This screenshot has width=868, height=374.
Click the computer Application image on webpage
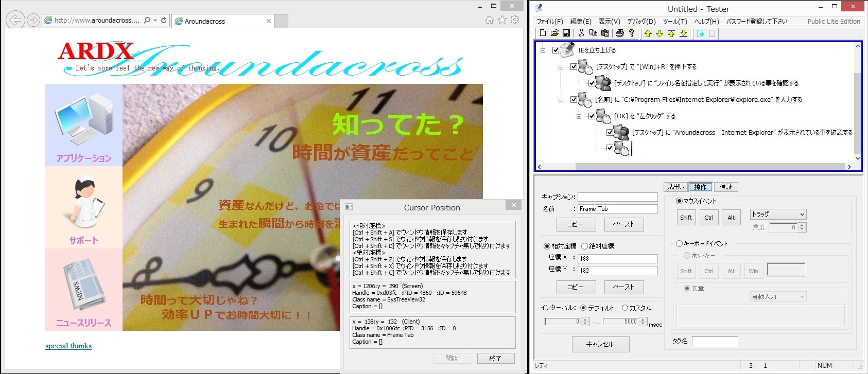[84, 120]
